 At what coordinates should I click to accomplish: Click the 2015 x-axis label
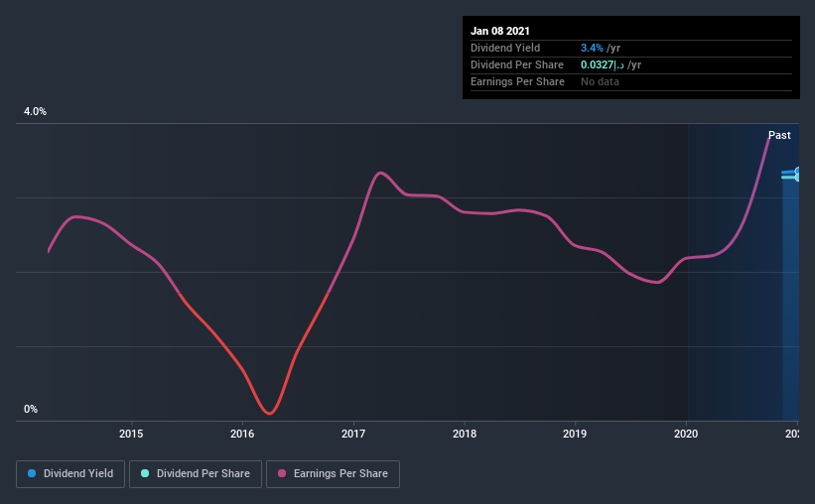[131, 434]
